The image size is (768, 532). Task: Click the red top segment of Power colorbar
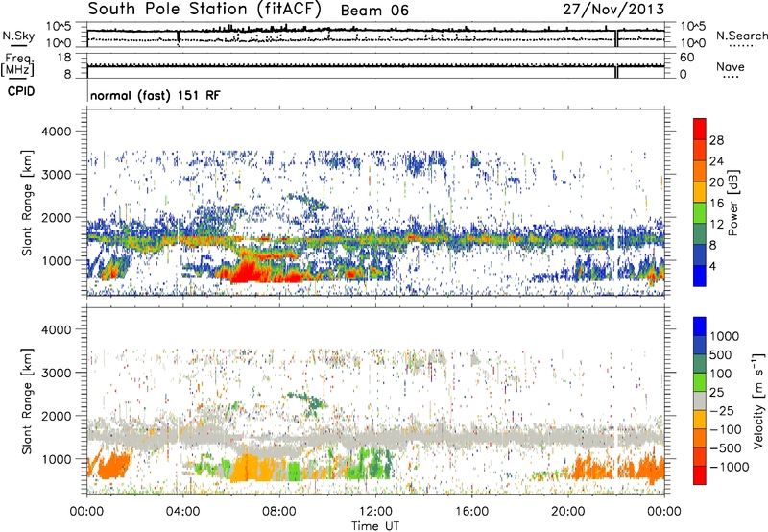pos(700,129)
